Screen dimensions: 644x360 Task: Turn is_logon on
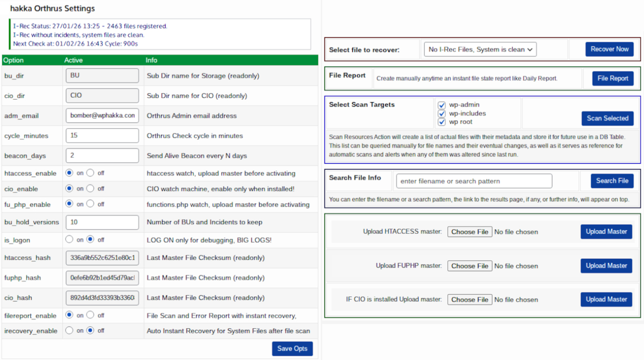[69, 240]
